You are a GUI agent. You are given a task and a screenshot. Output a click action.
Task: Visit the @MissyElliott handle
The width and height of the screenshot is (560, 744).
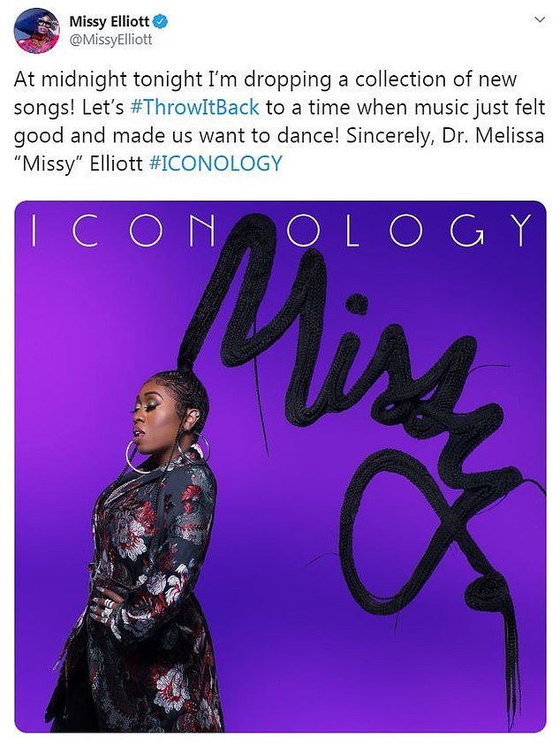111,40
